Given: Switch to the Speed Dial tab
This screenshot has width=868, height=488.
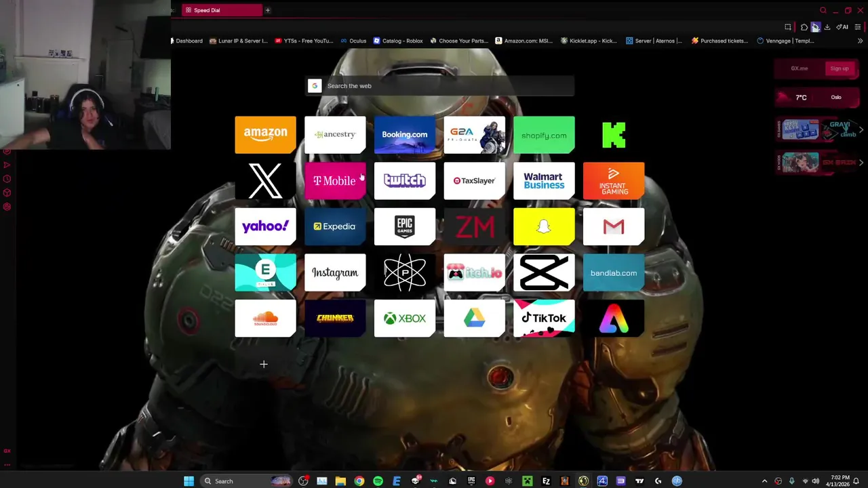Looking at the screenshot, I should pyautogui.click(x=222, y=10).
